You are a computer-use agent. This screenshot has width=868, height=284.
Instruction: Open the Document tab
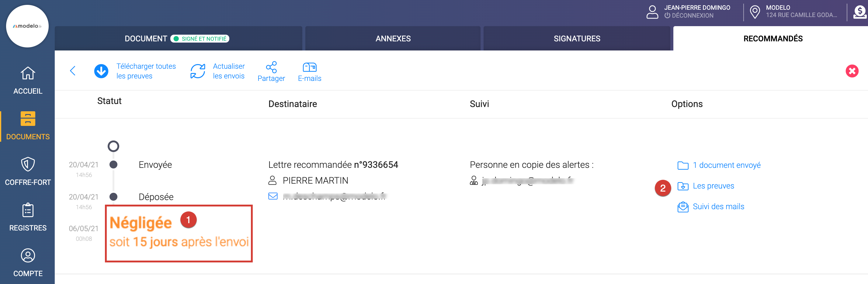pyautogui.click(x=146, y=39)
